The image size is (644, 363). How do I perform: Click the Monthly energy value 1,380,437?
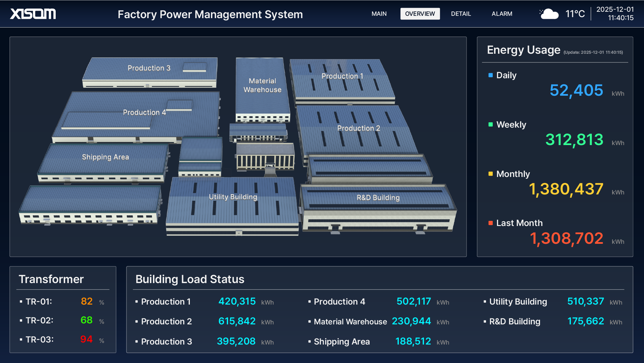pyautogui.click(x=566, y=189)
